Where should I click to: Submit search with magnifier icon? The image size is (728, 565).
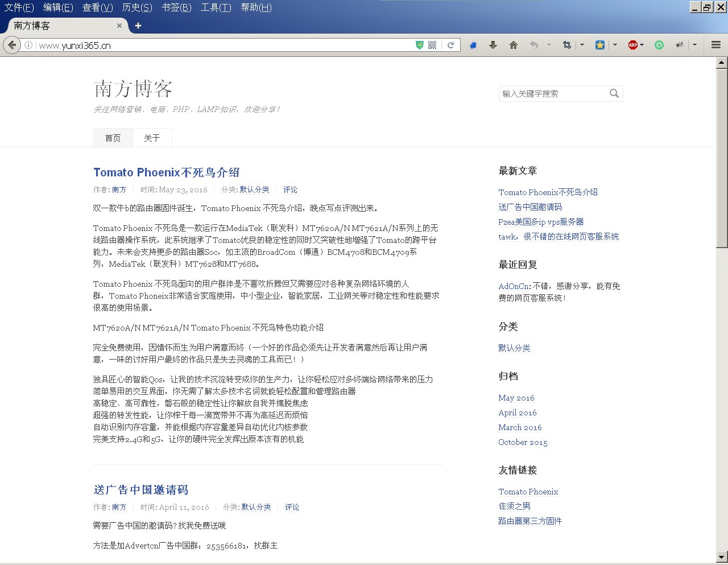coord(614,93)
